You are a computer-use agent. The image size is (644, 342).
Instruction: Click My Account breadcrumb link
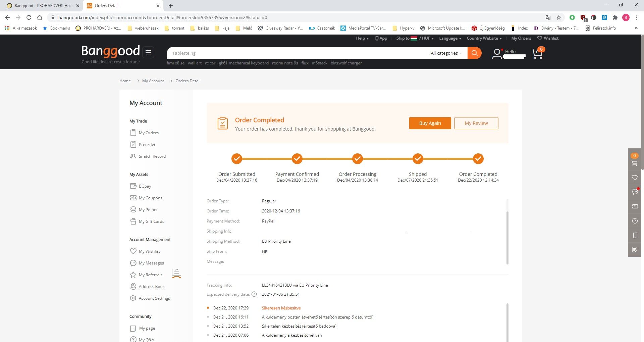[x=153, y=81]
